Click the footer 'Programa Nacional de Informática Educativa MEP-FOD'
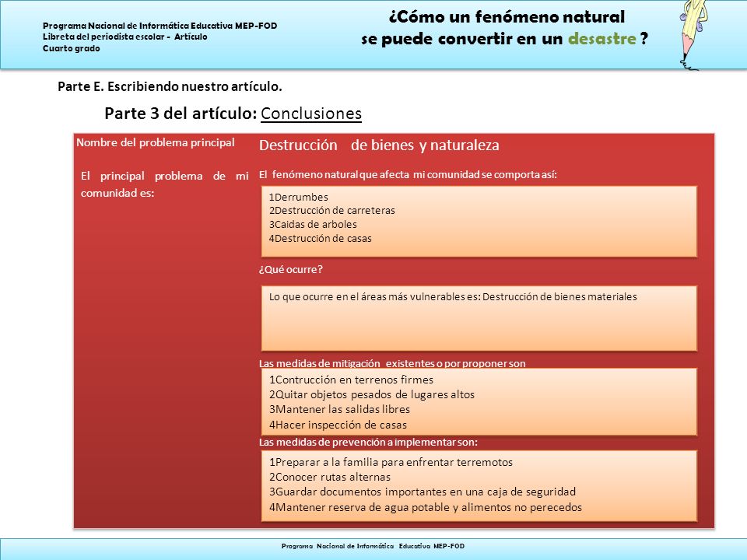The image size is (747, 560). (373, 546)
